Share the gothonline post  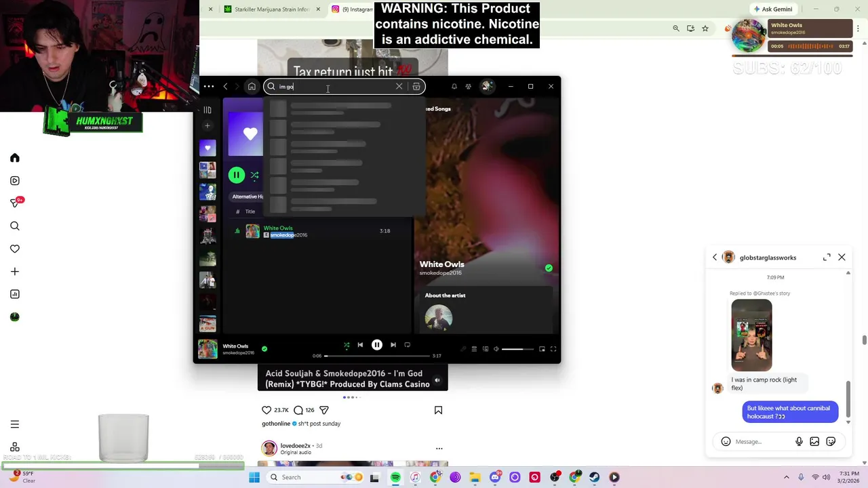324,410
